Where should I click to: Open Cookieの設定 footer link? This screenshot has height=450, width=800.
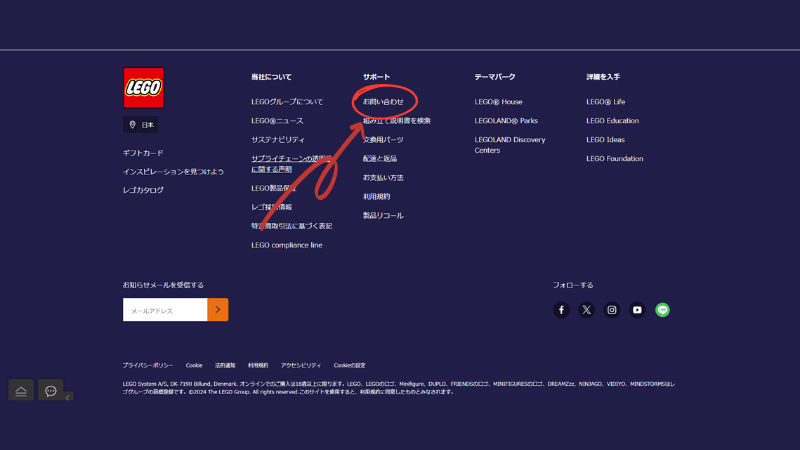point(349,365)
